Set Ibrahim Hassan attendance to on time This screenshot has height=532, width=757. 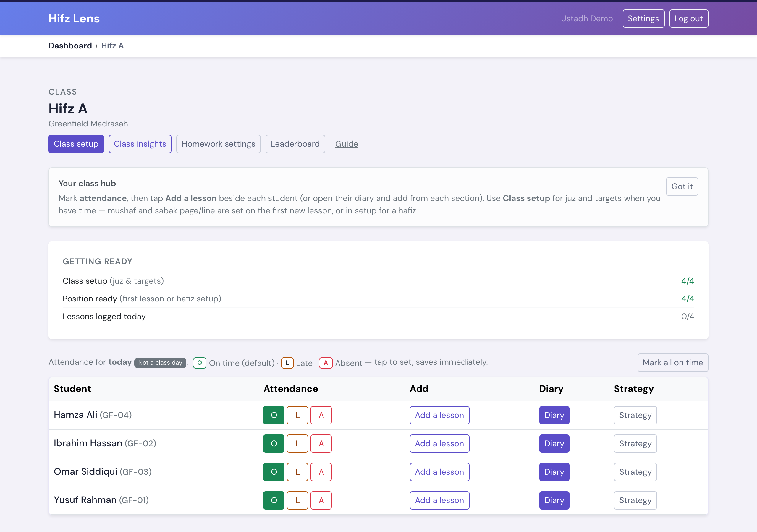coord(274,443)
